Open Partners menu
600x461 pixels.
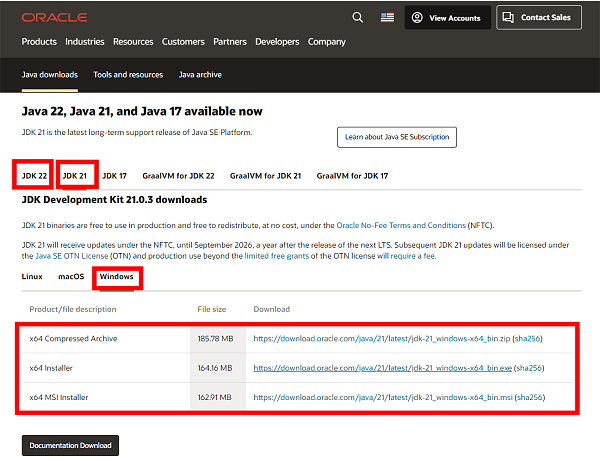click(x=230, y=42)
